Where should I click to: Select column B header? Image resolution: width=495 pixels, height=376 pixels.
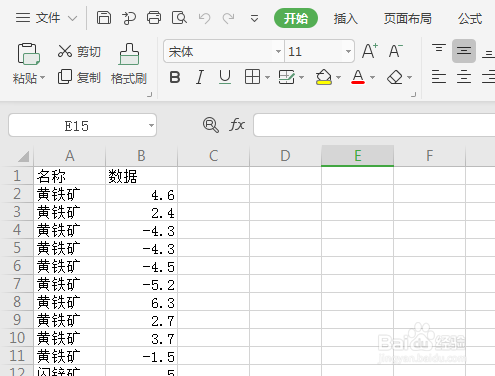(141, 156)
